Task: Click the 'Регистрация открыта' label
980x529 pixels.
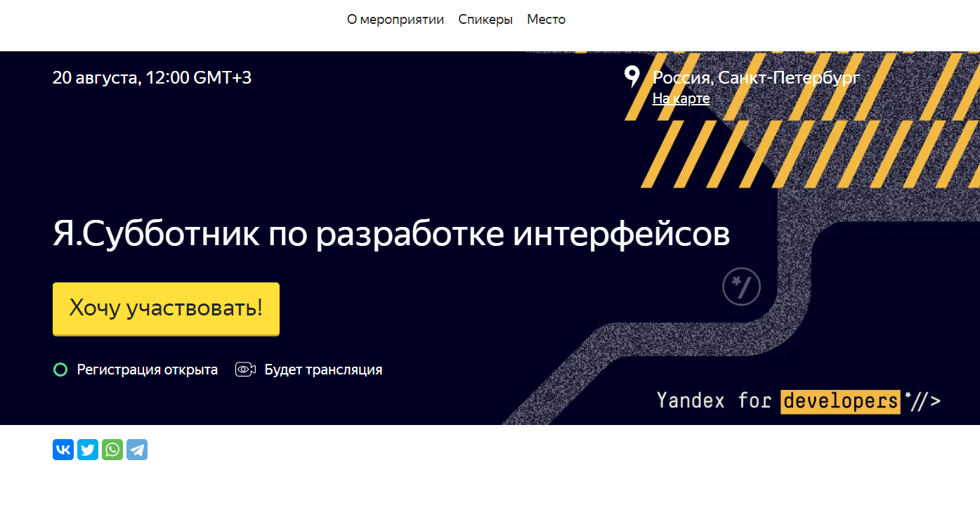Action: coord(148,370)
